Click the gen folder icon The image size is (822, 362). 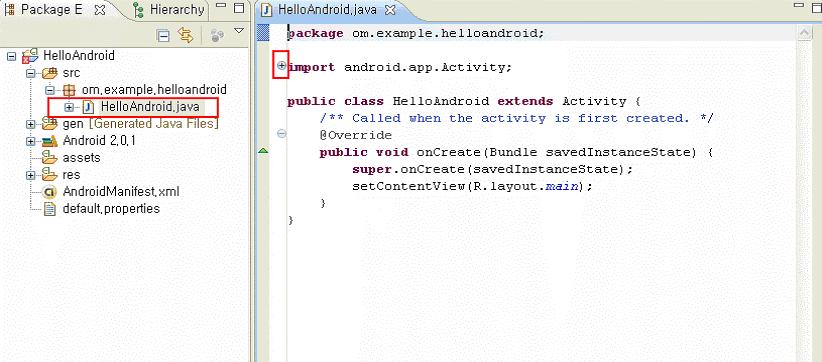[50, 124]
